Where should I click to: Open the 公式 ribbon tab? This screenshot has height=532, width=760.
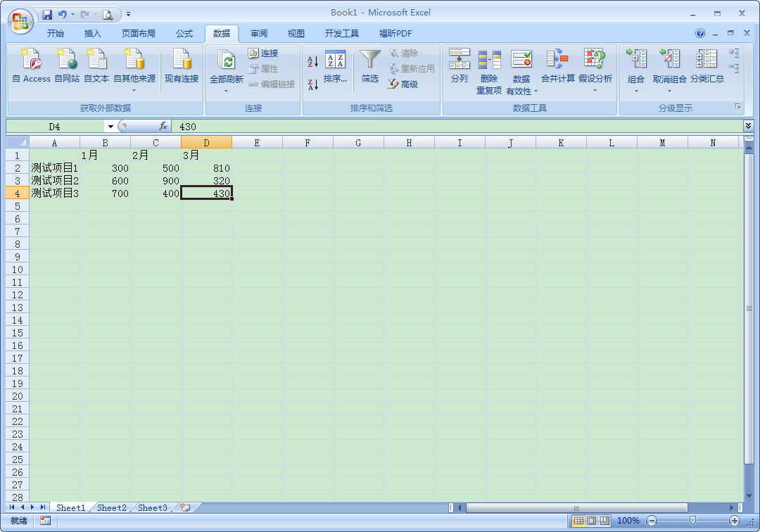(184, 34)
